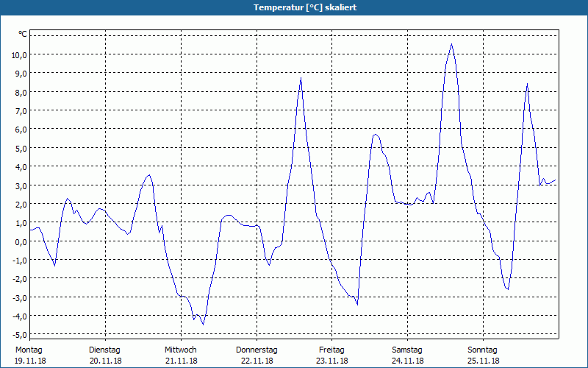588x368 pixels.
Task: Select the 'Dienstag' day label
Action: 104,350
